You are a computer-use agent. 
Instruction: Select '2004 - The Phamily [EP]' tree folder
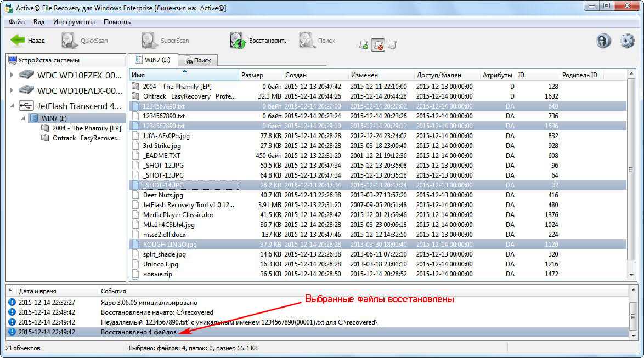pyautogui.click(x=81, y=128)
